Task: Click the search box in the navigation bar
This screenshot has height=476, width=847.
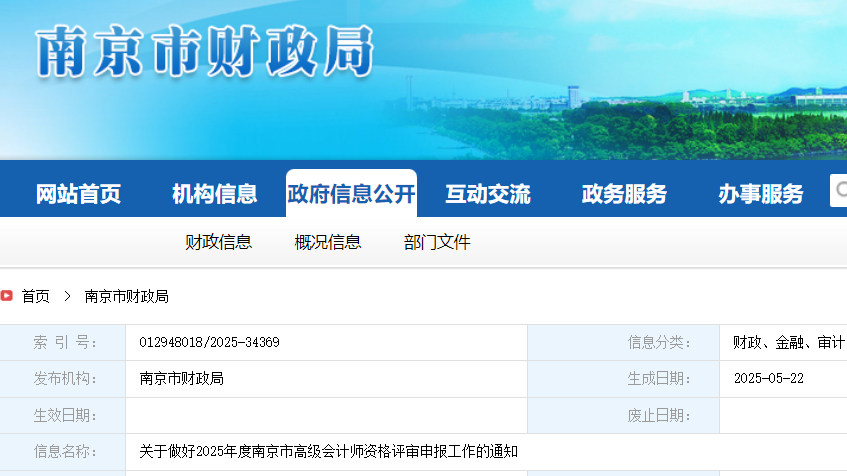Action: coord(838,190)
